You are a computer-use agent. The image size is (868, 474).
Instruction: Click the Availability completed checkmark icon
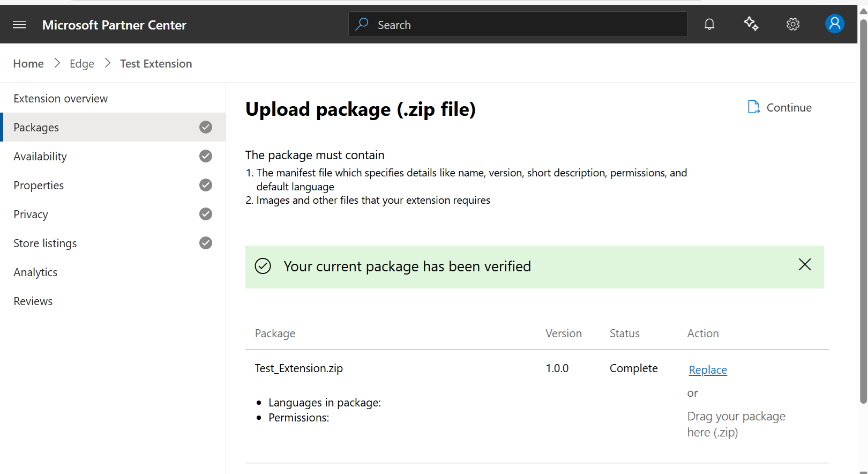point(206,156)
